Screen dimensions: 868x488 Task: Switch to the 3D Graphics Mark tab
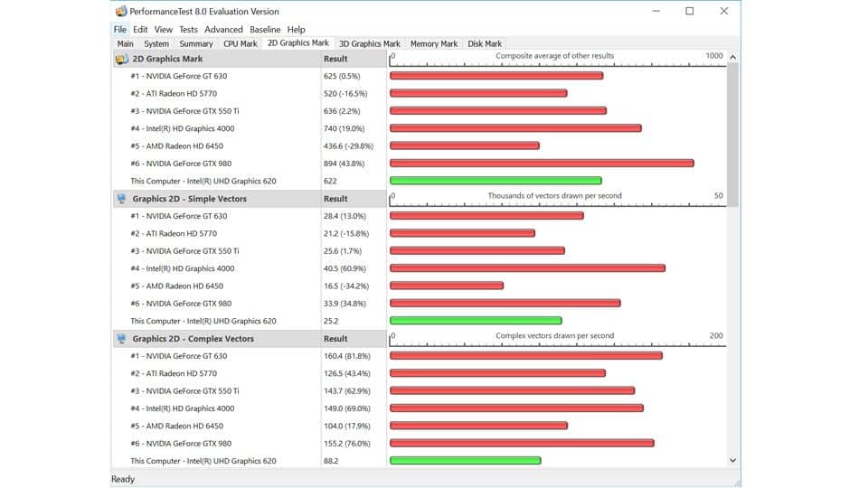[x=369, y=43]
